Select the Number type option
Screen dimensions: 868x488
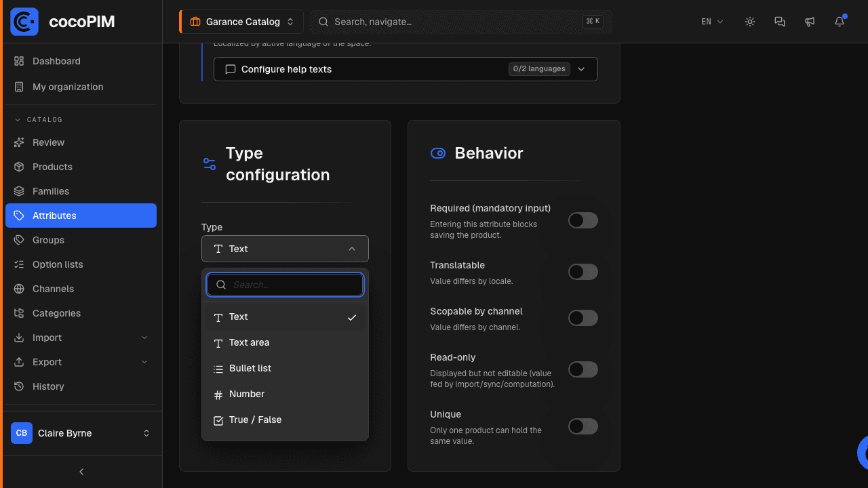(x=285, y=394)
